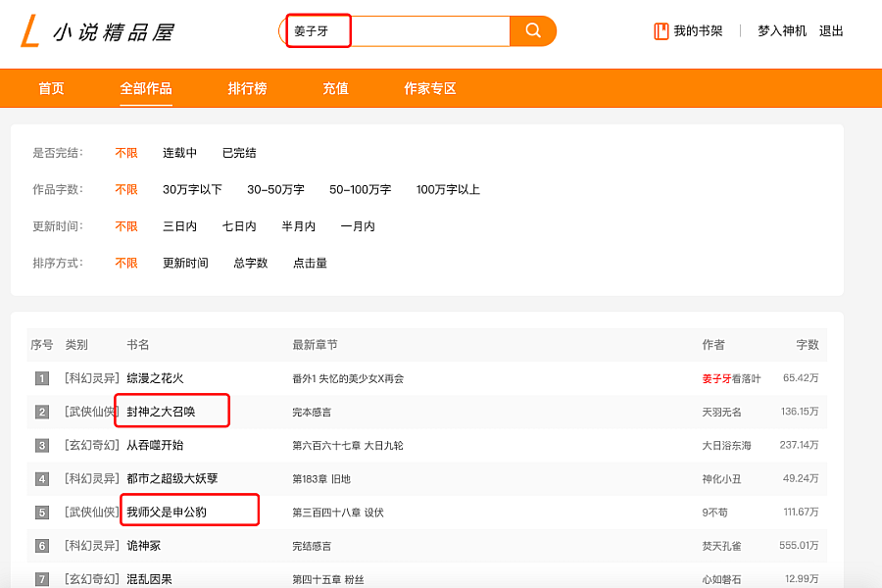
Task: Click 退出 logout link
Action: click(x=831, y=31)
